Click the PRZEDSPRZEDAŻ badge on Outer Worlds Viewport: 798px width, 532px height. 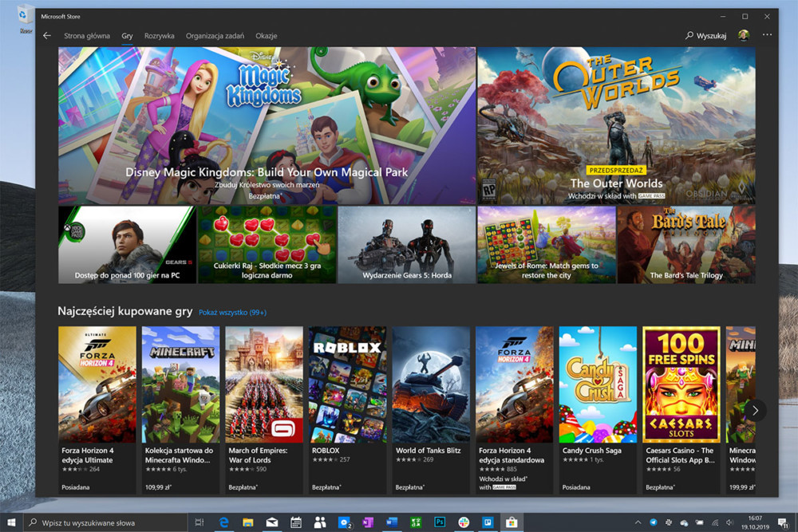(616, 171)
